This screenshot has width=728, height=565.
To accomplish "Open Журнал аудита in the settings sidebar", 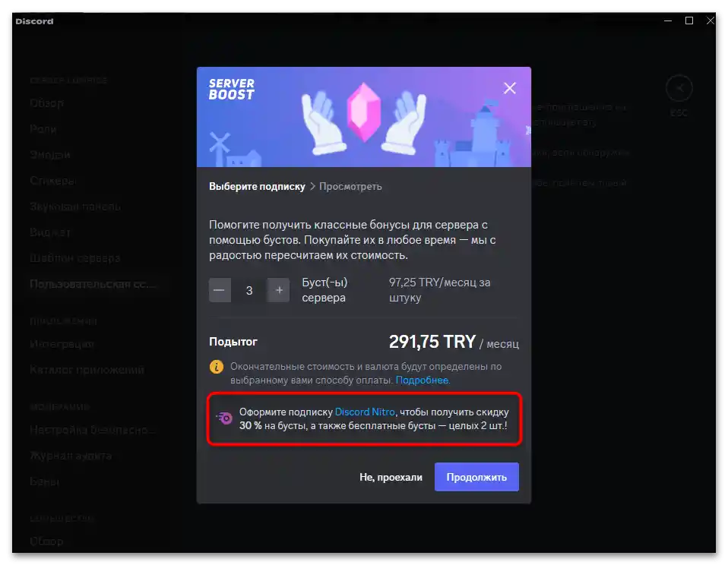I will click(71, 456).
